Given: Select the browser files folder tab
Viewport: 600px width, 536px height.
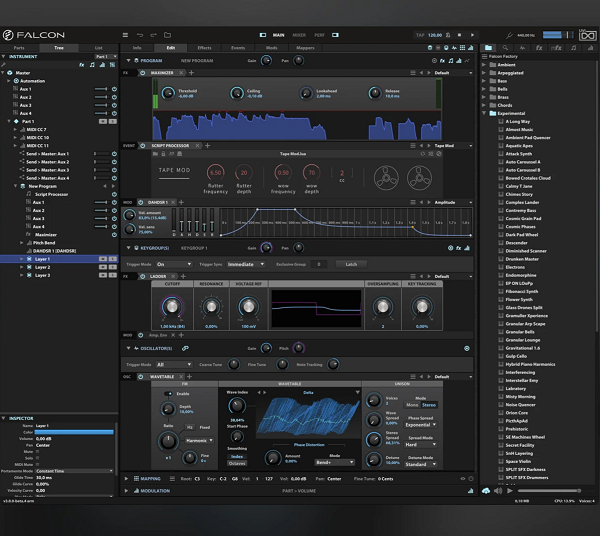Looking at the screenshot, I should (x=488, y=48).
